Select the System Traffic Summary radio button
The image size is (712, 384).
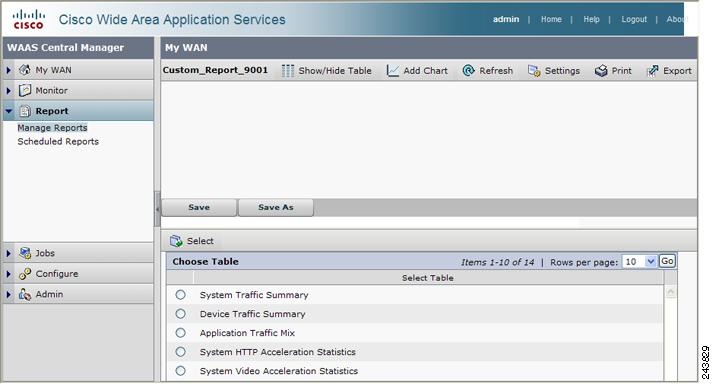click(x=181, y=295)
